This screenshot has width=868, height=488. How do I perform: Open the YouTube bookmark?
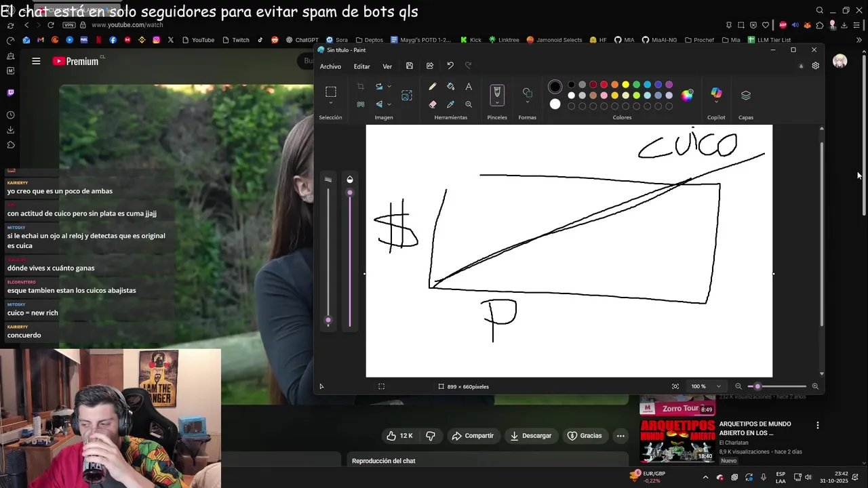pyautogui.click(x=198, y=40)
